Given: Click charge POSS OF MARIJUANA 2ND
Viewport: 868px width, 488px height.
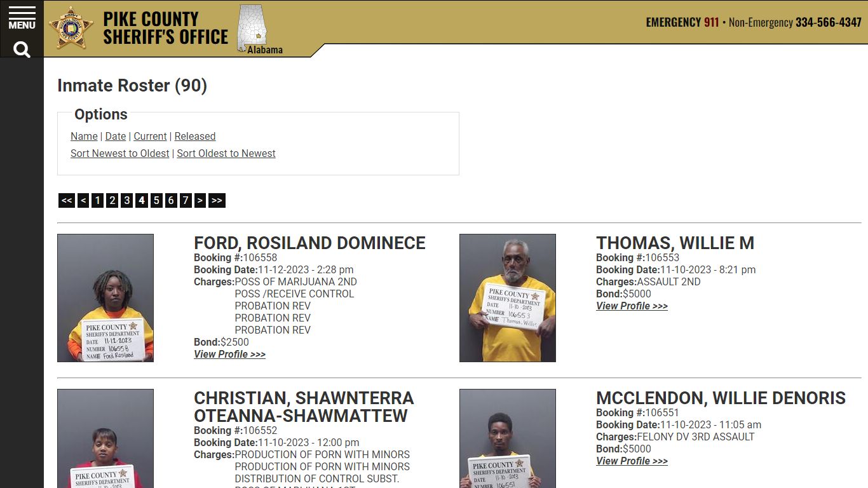Looking at the screenshot, I should tap(296, 281).
